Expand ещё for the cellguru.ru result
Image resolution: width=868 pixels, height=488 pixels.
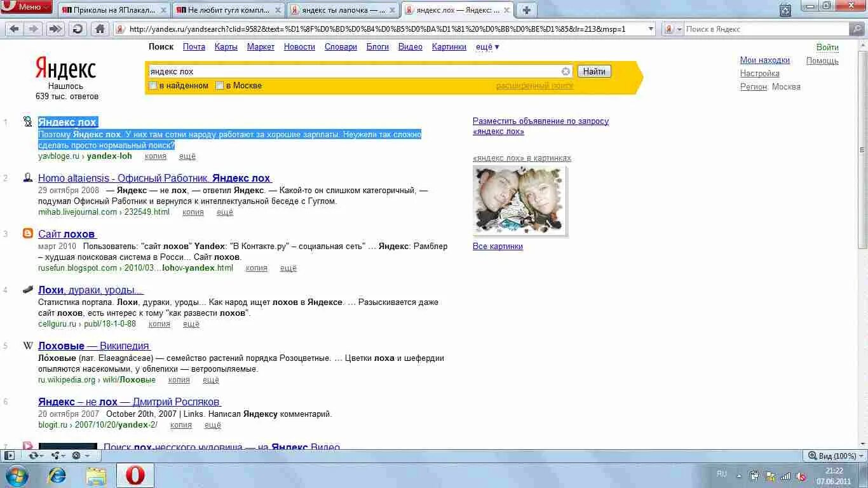[191, 324]
